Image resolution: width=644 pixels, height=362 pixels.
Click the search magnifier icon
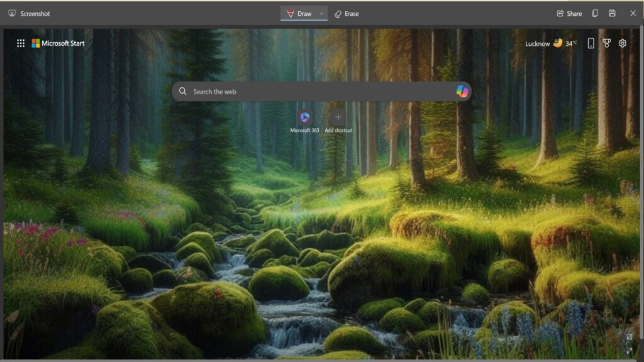[183, 91]
